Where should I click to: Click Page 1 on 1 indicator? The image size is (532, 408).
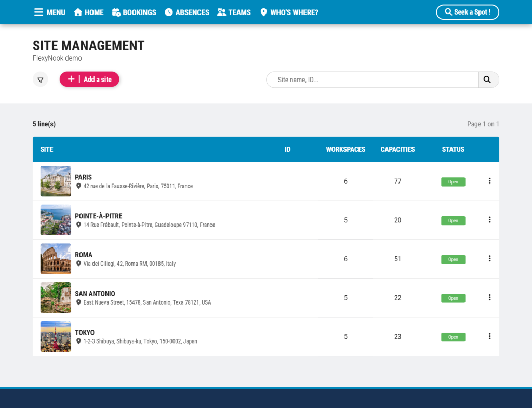pyautogui.click(x=483, y=124)
